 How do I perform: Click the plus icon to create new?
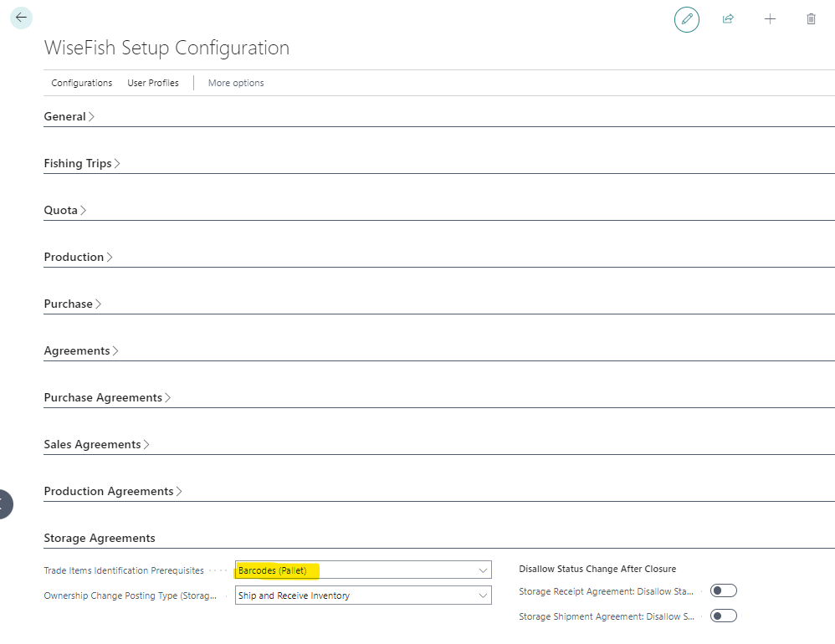770,19
